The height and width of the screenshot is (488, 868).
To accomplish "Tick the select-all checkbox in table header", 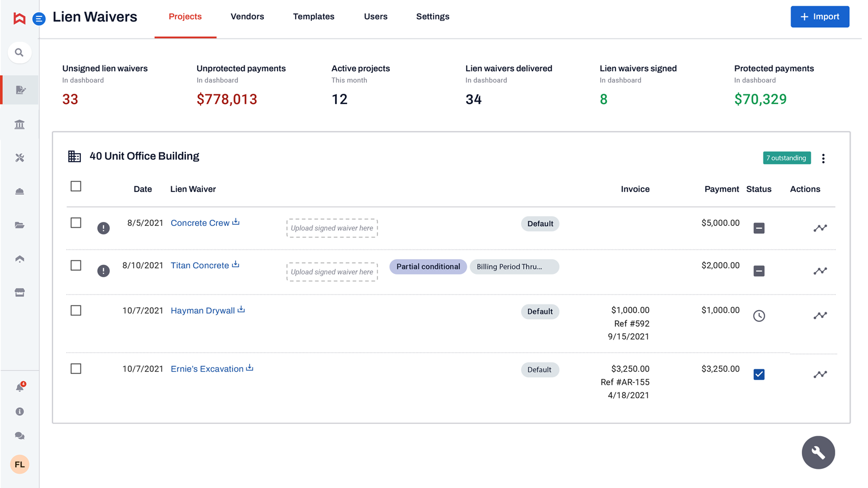I will click(76, 186).
